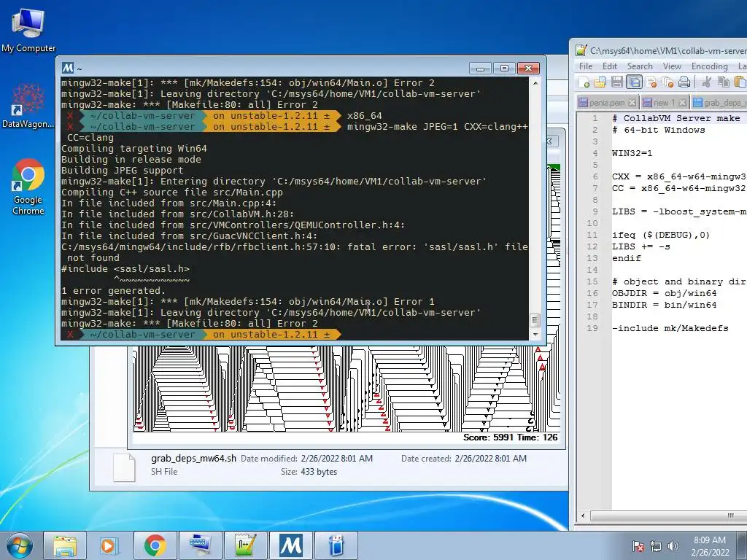Click the MSYS2 terminal taskbar button
Viewport: 747px width, 560px height.
[x=290, y=545]
